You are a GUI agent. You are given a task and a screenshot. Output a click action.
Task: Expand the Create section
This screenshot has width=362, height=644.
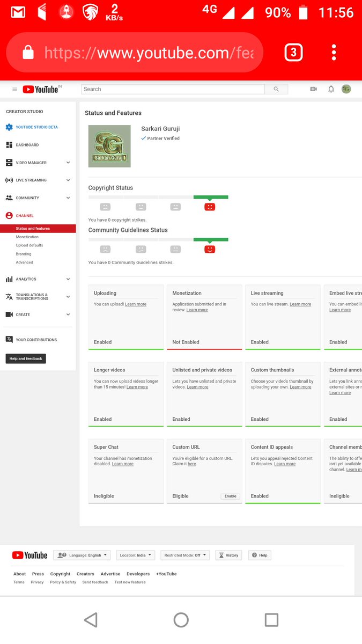[x=68, y=314]
